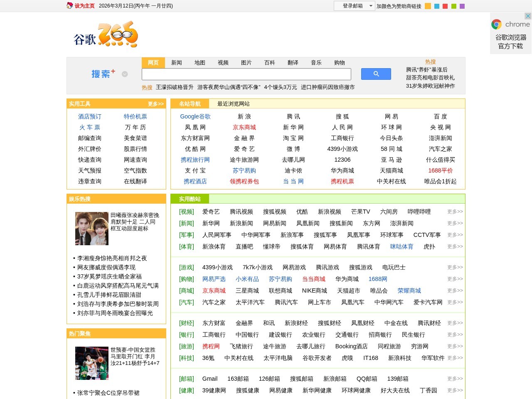Screen dimensions: 532x399
Task: Click the red 设为主页 bookmark icon
Action: (x=69, y=6)
